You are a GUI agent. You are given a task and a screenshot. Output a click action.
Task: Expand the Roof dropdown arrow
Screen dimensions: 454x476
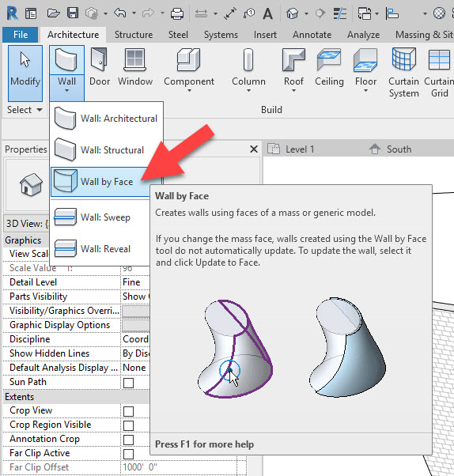(293, 90)
